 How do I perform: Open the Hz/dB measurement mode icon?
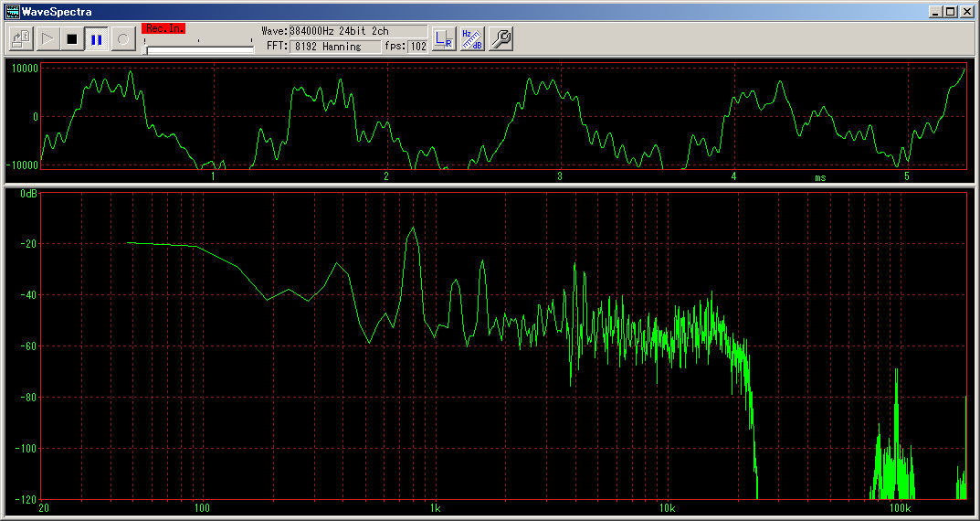[x=472, y=39]
